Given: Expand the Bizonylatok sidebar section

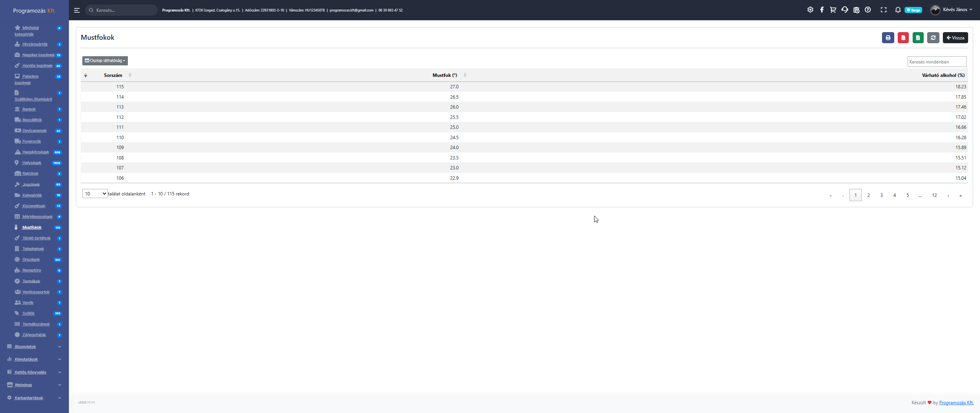Looking at the screenshot, I should tap(25, 347).
